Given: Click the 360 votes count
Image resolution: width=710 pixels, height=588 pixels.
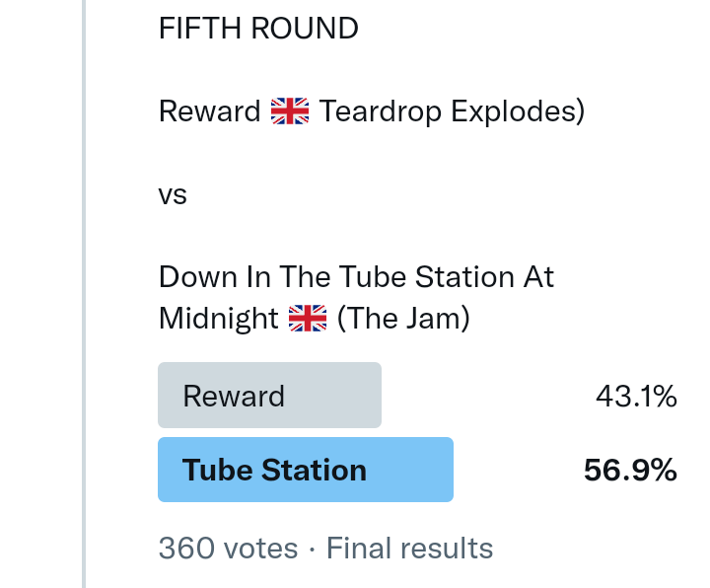Looking at the screenshot, I should point(228,548).
